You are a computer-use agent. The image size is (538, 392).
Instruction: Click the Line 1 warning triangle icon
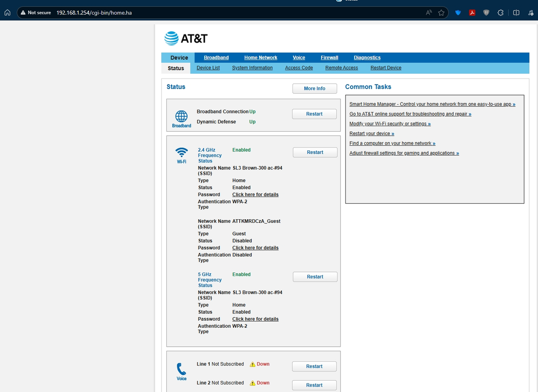click(x=253, y=364)
